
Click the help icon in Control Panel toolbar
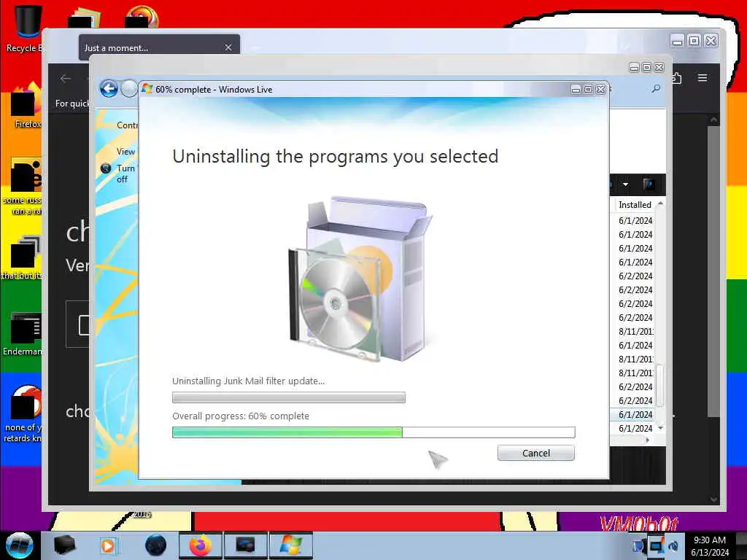pyautogui.click(x=649, y=184)
